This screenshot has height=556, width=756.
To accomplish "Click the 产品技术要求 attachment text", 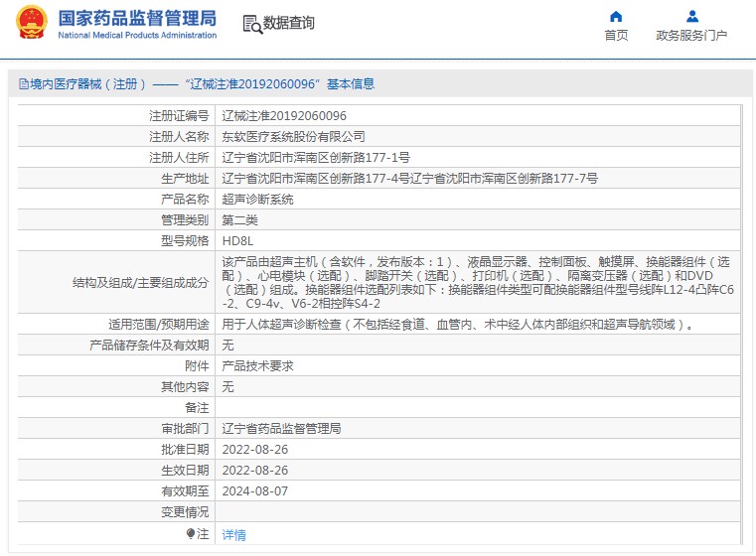I will coord(257,365).
